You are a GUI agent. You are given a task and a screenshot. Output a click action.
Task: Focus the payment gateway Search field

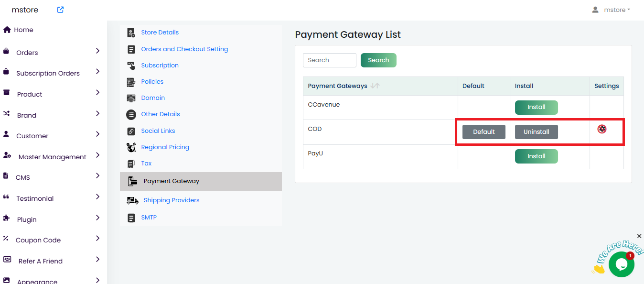click(x=330, y=60)
